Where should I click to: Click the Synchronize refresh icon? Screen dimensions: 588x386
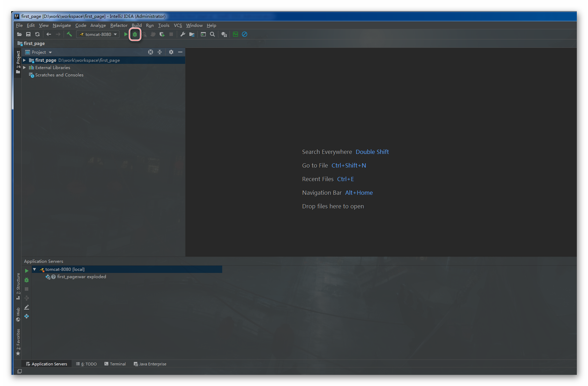tap(37, 34)
